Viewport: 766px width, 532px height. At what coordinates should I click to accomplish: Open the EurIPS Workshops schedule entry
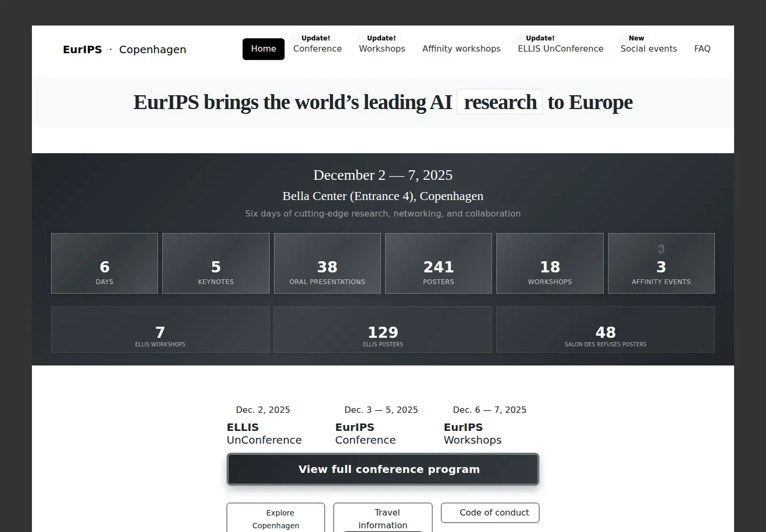472,434
